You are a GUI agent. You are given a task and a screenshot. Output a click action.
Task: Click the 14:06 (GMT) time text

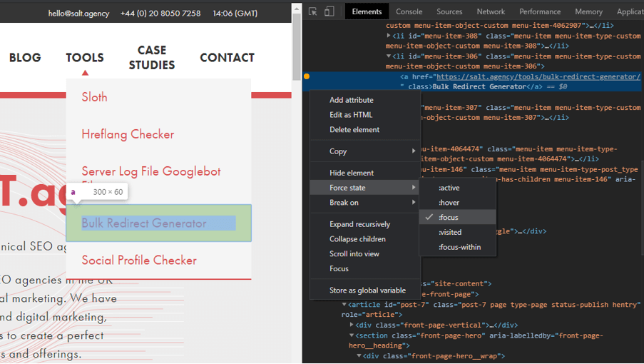click(x=235, y=13)
